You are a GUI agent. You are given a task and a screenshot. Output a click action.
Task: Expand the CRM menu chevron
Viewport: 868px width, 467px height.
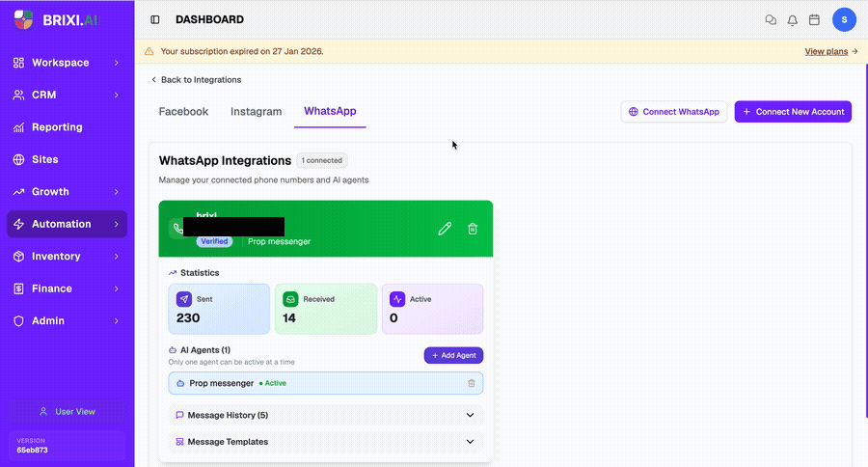click(117, 95)
